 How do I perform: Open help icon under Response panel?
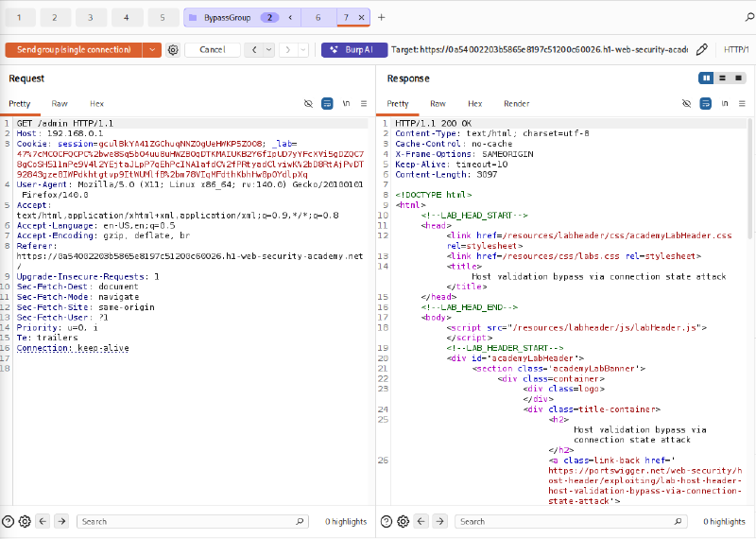tap(387, 521)
